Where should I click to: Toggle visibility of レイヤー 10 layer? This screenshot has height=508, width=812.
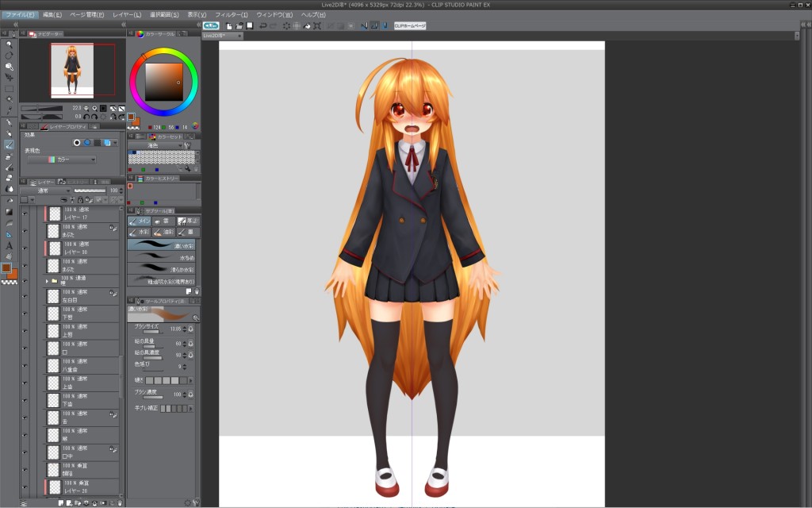[x=25, y=248]
